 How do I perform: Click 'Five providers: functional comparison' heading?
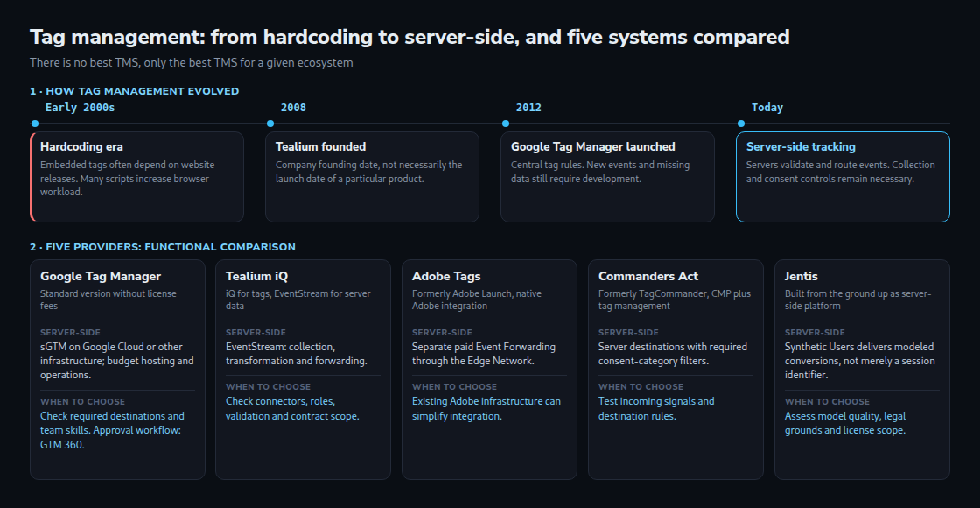[163, 247]
